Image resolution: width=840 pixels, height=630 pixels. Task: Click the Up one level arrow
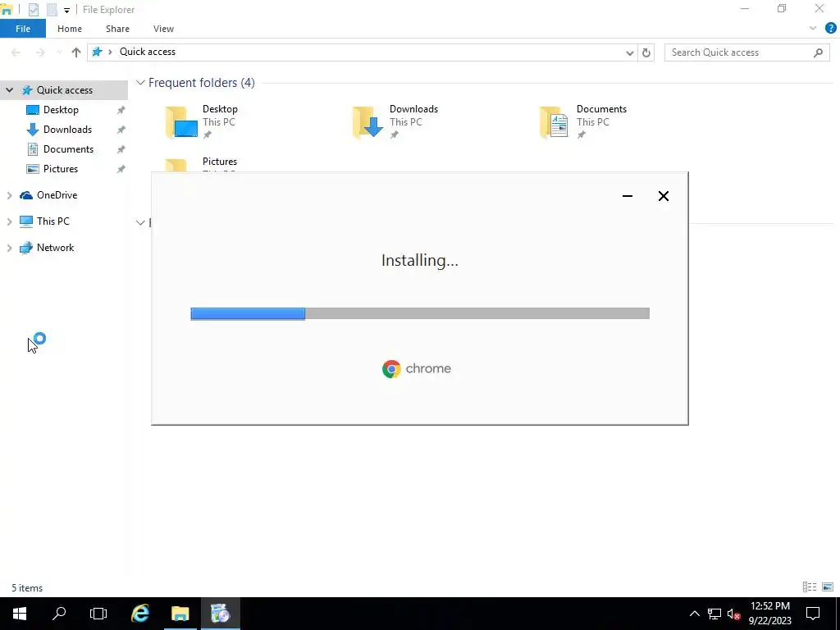pyautogui.click(x=76, y=52)
